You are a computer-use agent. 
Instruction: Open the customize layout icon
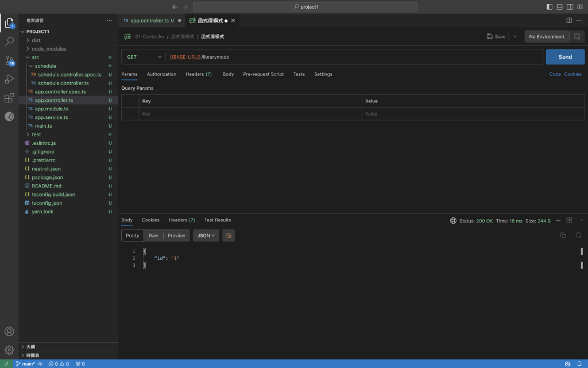(580, 7)
